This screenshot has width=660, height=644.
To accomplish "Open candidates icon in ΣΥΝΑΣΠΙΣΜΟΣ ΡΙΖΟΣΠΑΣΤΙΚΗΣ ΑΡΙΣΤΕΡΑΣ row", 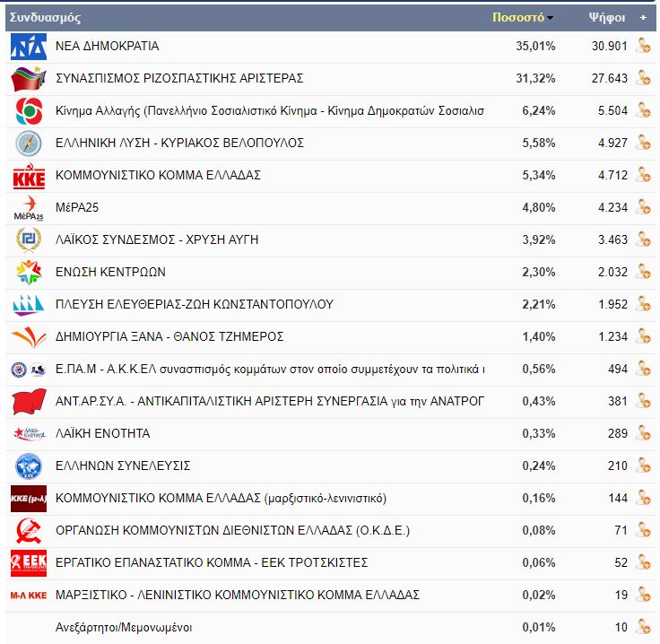I will point(643,78).
